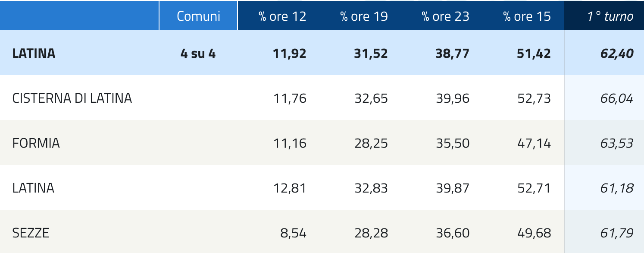Viewport: 644px width, 253px height.
Task: Select Cisterna di Latina's 66,04 first-round value
Action: pyautogui.click(x=616, y=98)
